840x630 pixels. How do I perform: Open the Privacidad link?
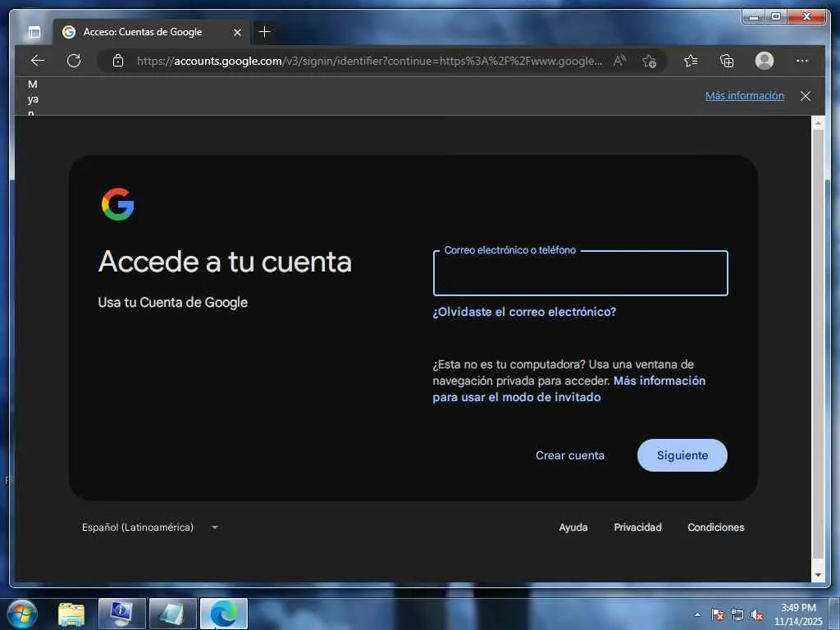pos(637,527)
